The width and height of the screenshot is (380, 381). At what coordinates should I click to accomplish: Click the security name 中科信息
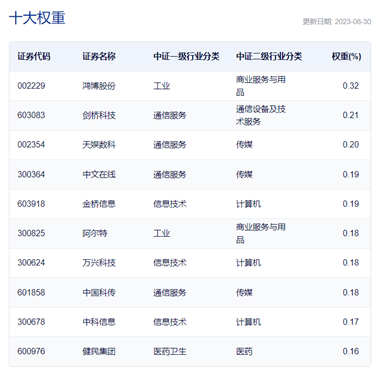99,322
